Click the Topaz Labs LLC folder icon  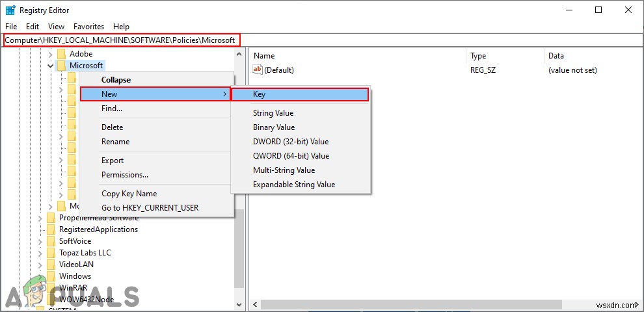[51, 252]
